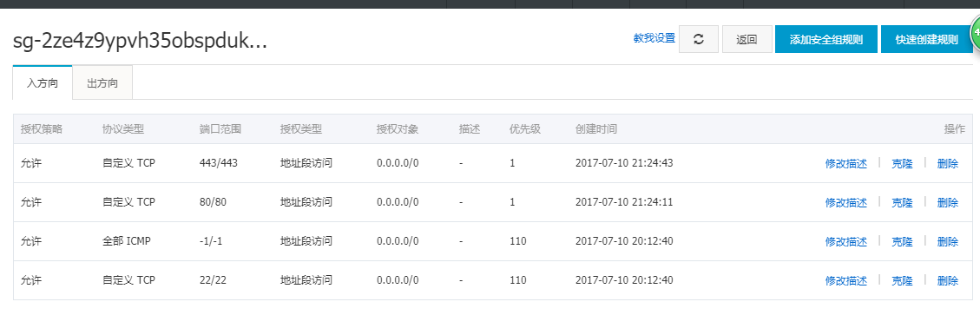Image resolution: width=980 pixels, height=315 pixels.
Task: Click 修改描述 for the 80/80 rule
Action: [846, 202]
